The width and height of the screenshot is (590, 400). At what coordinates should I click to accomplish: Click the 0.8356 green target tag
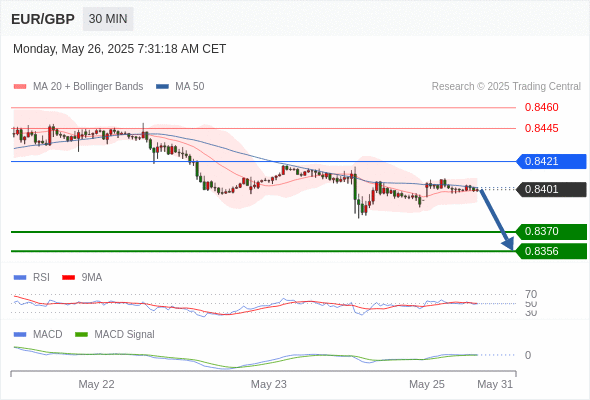pyautogui.click(x=552, y=251)
